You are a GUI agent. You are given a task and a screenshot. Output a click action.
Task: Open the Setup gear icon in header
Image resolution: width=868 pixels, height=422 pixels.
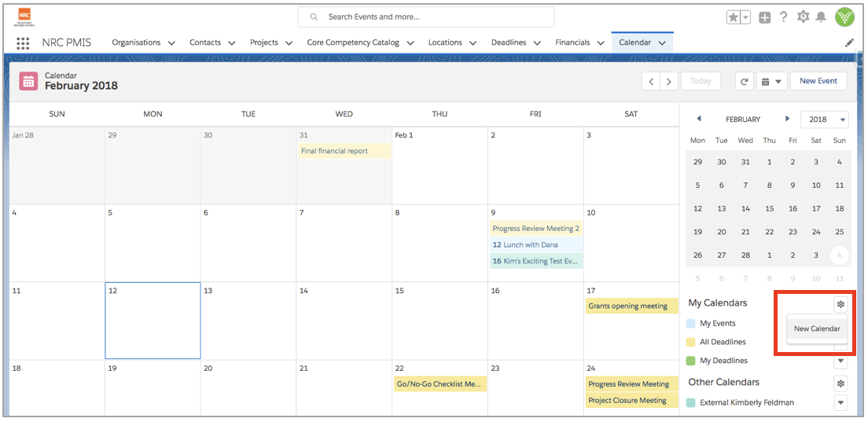click(803, 17)
